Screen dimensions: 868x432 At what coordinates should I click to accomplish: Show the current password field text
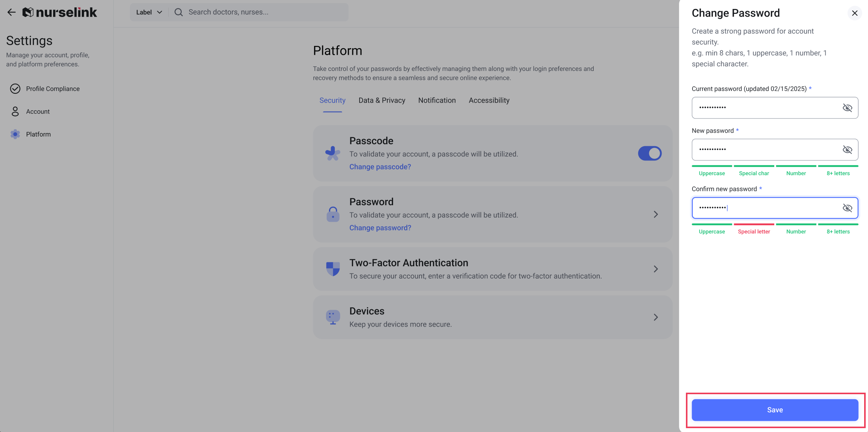pos(847,108)
